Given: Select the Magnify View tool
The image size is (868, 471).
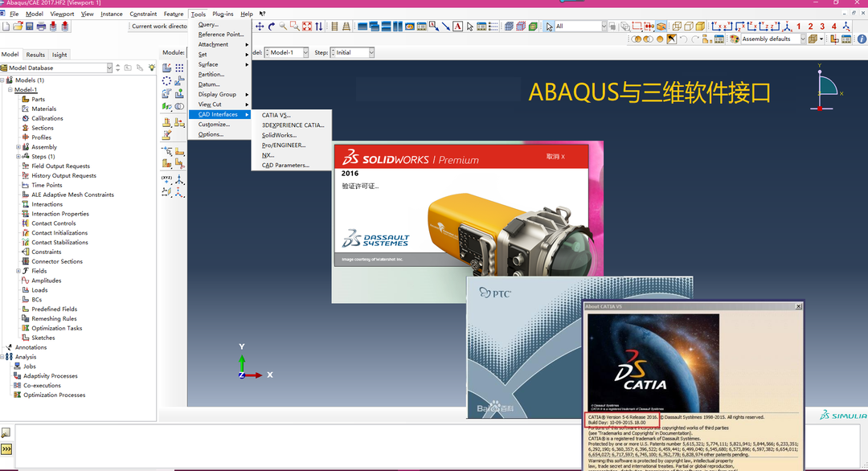Looking at the screenshot, I should point(282,27).
